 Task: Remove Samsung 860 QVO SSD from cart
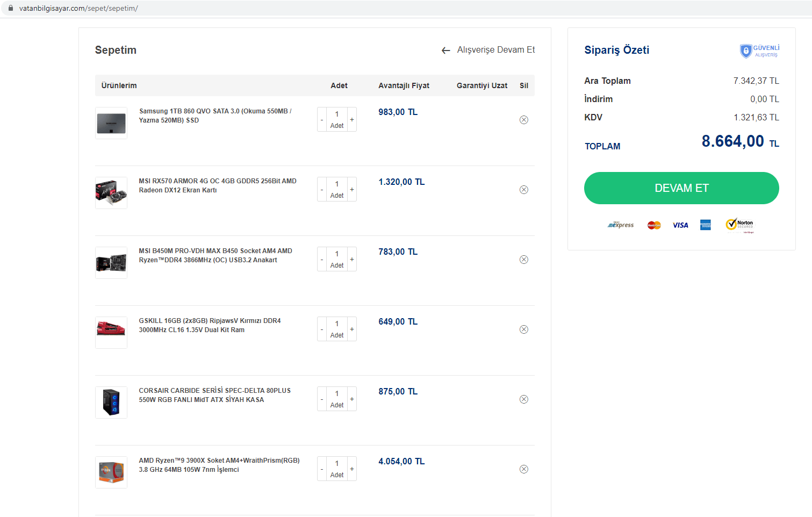coord(524,120)
